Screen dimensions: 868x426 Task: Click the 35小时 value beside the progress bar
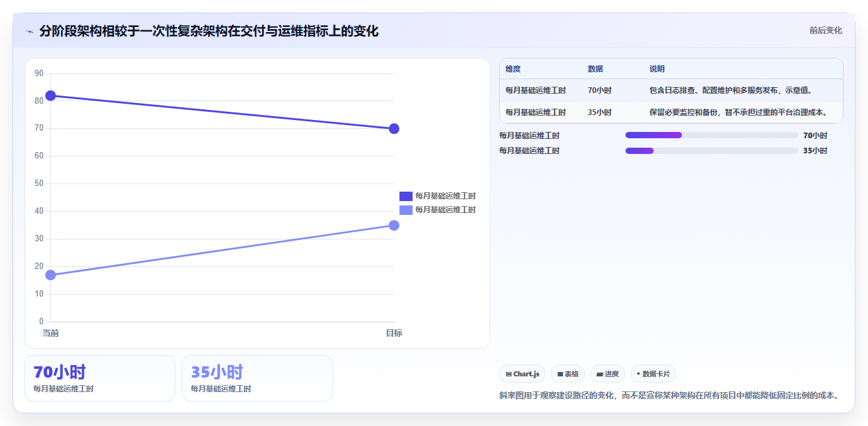pos(815,151)
